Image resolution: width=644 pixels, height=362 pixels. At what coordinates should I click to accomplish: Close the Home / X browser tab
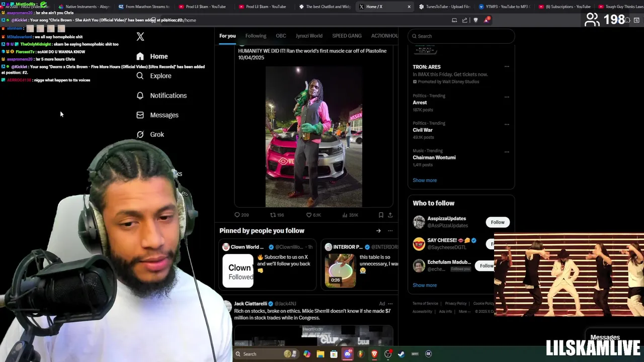(409, 7)
